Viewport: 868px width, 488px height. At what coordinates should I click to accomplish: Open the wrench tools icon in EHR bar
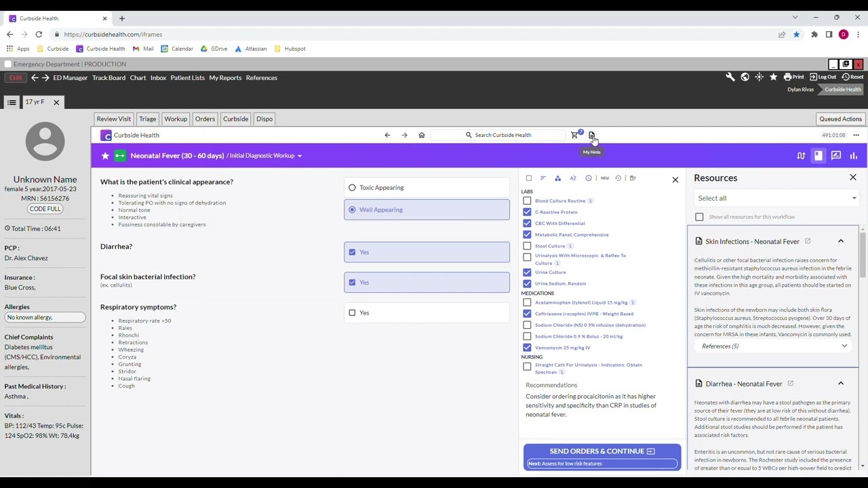(730, 77)
